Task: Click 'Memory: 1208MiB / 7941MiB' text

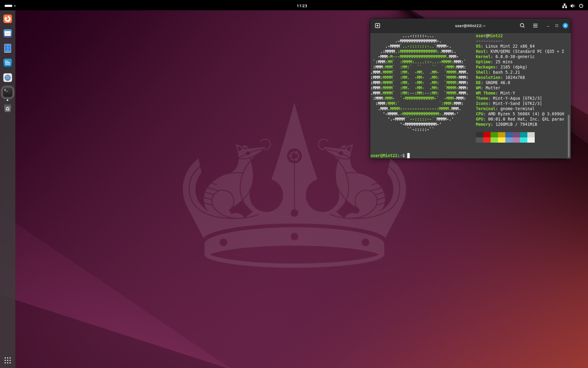Action: pyautogui.click(x=506, y=124)
